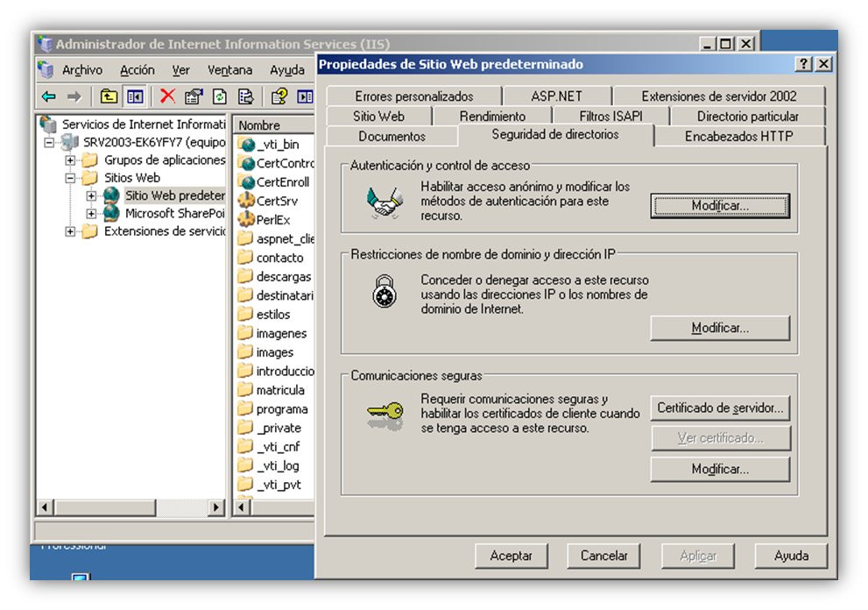Select Servicios de Internet Information root node
The height and width of the screenshot is (610, 868).
pyautogui.click(x=144, y=124)
